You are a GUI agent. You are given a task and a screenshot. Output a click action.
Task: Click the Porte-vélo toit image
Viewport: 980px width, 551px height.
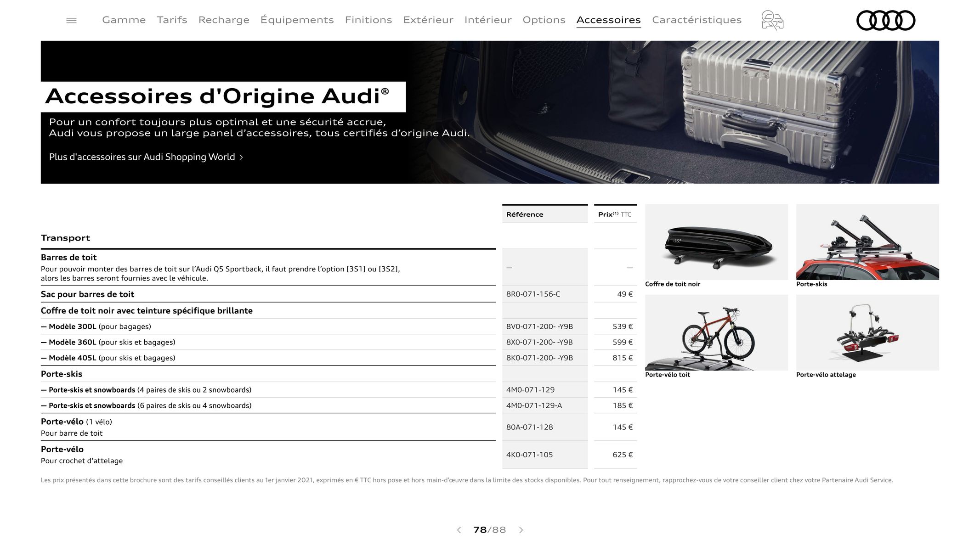[x=716, y=332]
